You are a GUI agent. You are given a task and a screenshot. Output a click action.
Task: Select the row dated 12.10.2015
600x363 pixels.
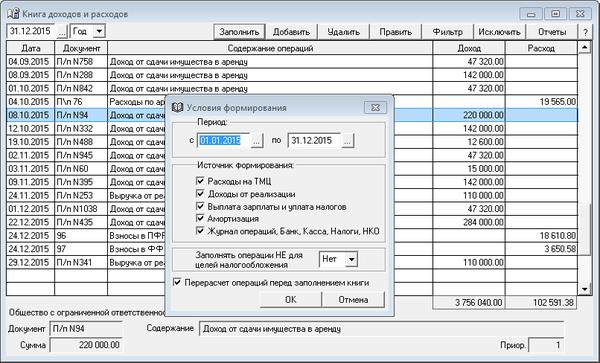point(292,129)
